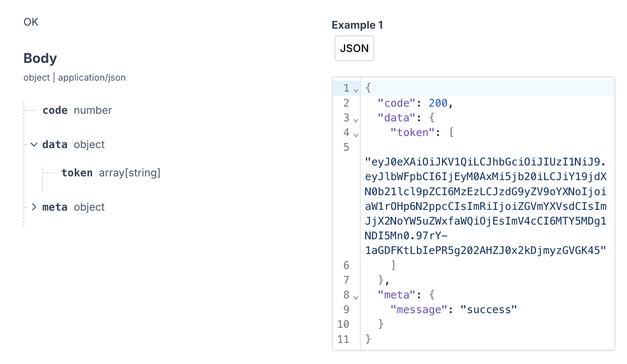This screenshot has height=364, width=627.
Task: Click line number 11 in the gutter
Action: 343,340
